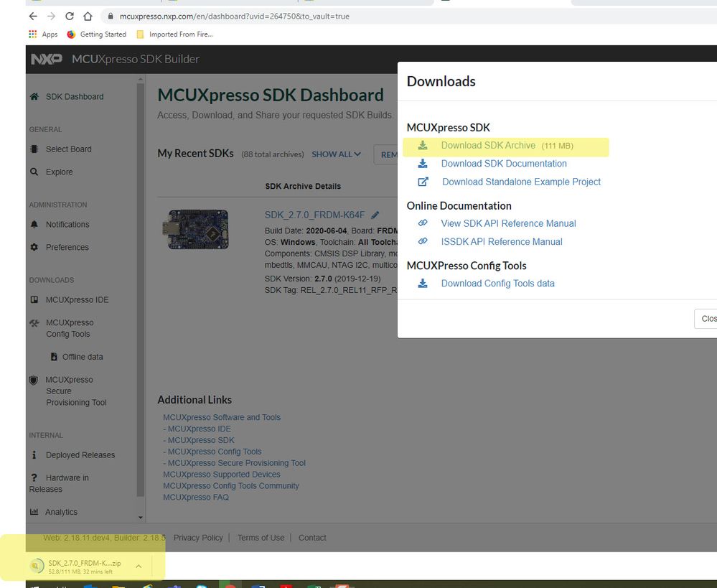Open MCUXpresso Software and Tools link
717x588 pixels.
[x=222, y=417]
